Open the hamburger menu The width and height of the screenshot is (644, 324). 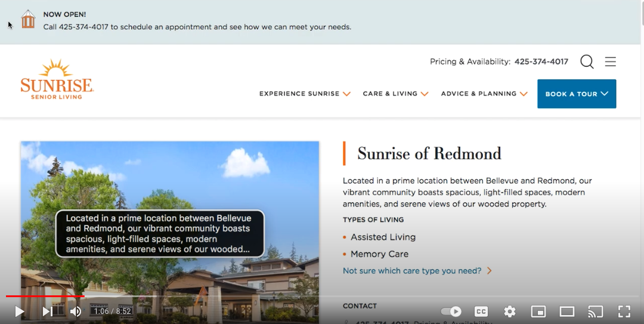611,61
